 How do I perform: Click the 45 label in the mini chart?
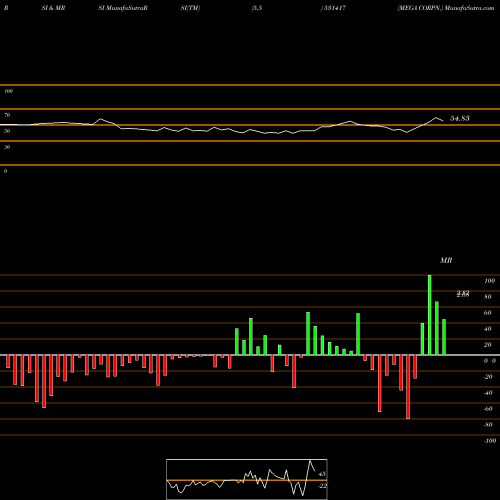click(322, 474)
